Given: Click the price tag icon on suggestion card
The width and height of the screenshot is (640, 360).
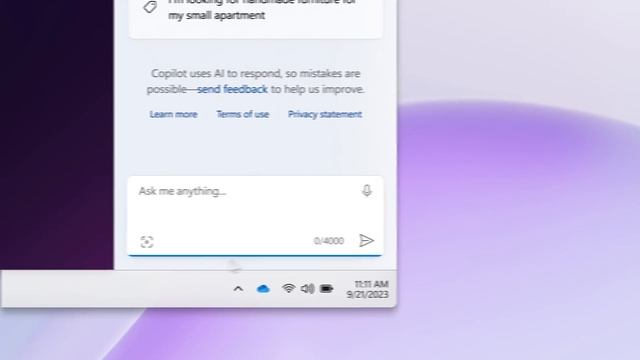Looking at the screenshot, I should (x=150, y=7).
